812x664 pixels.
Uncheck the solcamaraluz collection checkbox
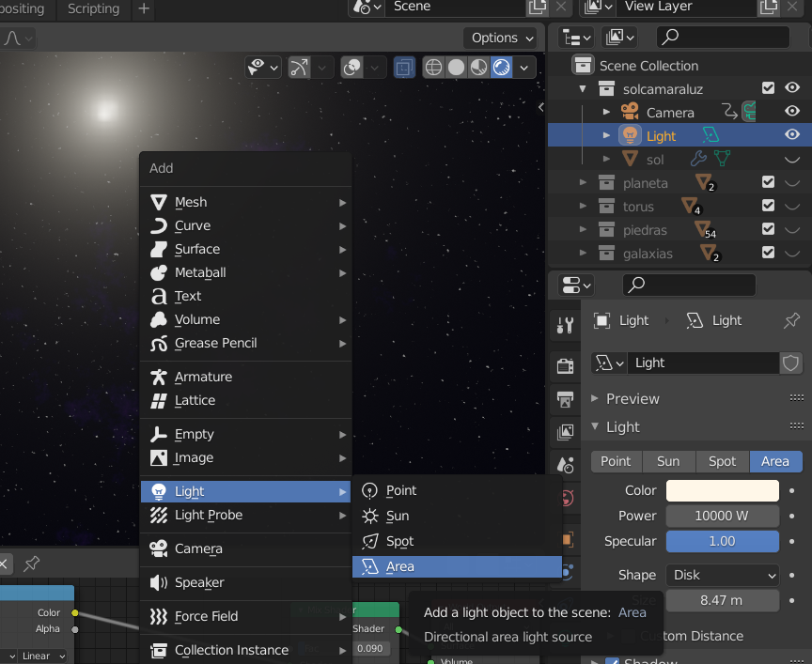point(768,88)
